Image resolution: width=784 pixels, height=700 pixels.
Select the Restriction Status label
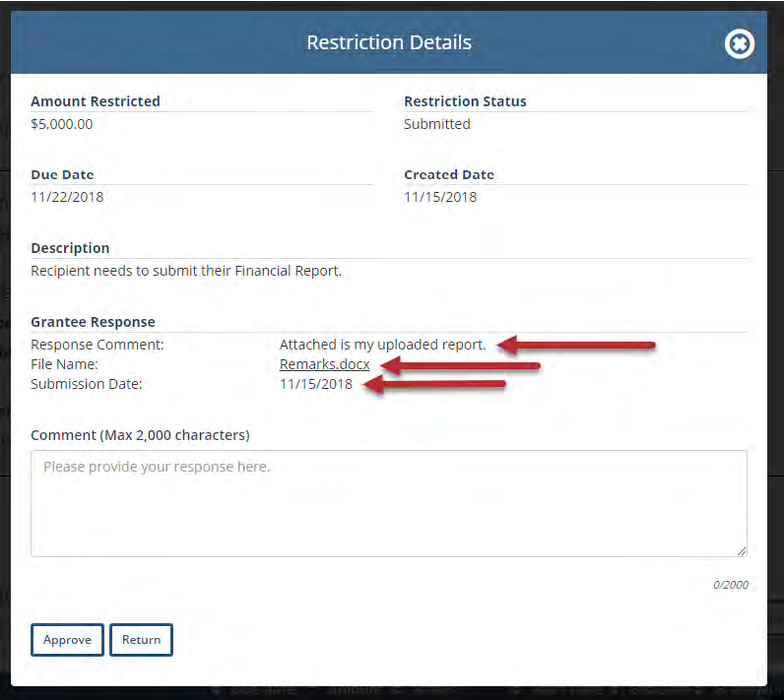pos(465,101)
